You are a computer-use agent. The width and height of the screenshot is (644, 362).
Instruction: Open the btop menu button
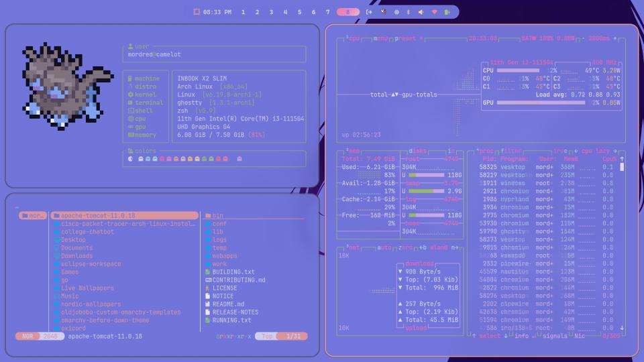381,38
